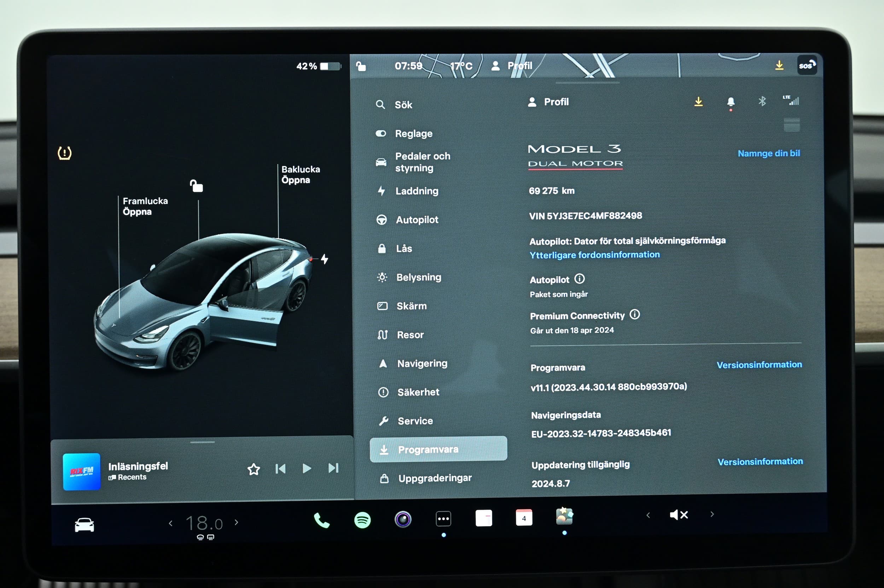Open Versionsinformation next to Programvara
Viewport: 884px width, 588px height.
pyautogui.click(x=759, y=365)
